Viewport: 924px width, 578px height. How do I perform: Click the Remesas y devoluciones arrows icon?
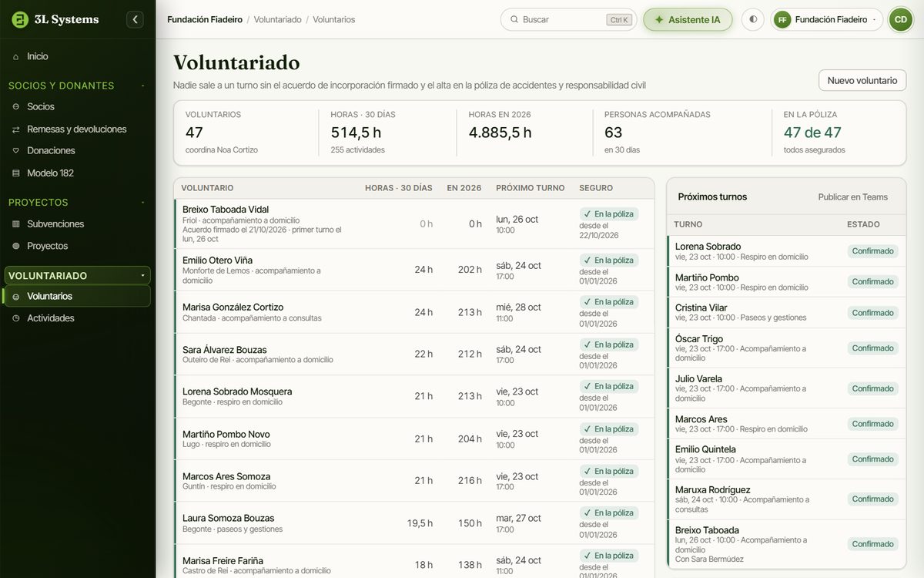16,129
